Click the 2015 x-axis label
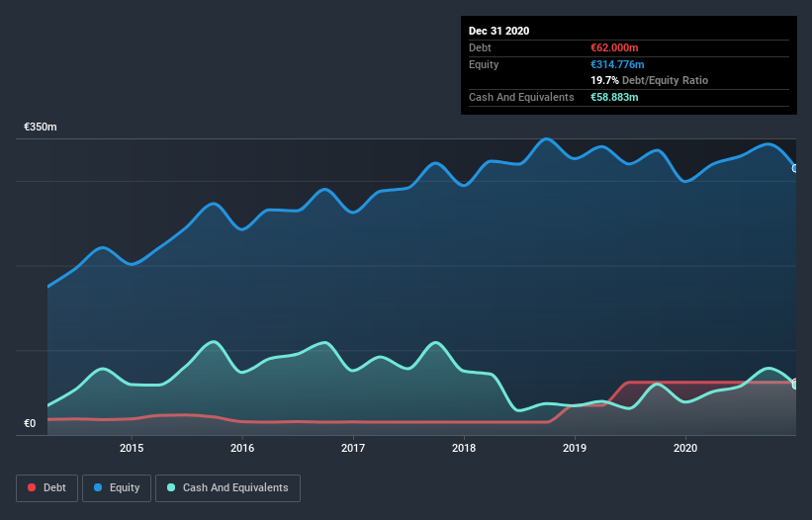Viewport: 812px width, 520px height. pos(132,448)
